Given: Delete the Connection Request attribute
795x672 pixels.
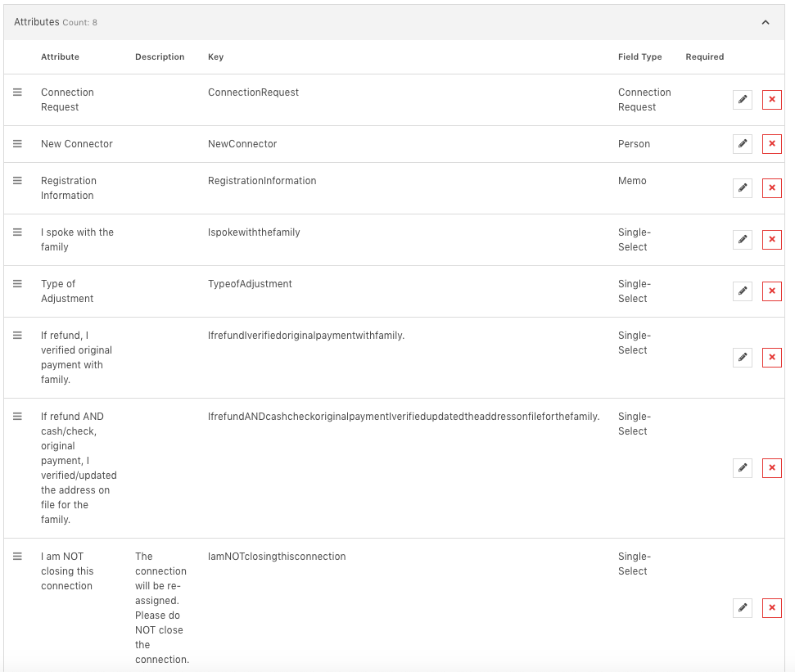Looking at the screenshot, I should [772, 100].
